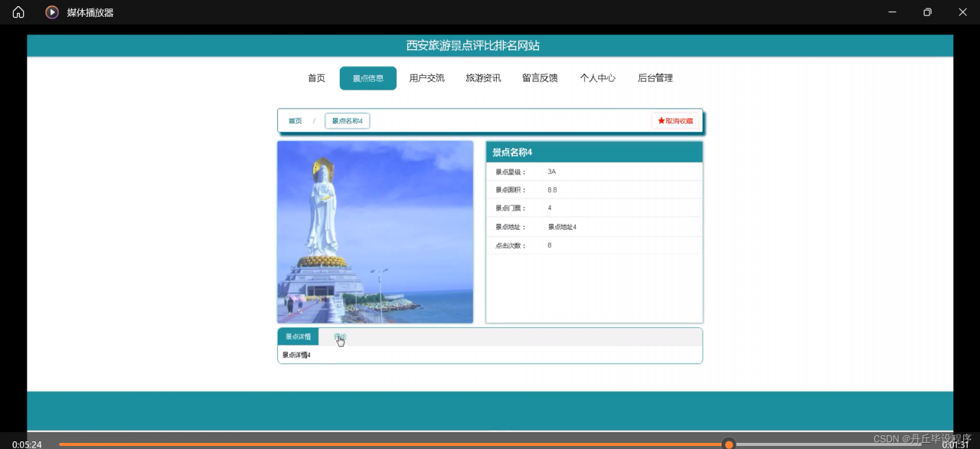Close the media player window

[962, 12]
